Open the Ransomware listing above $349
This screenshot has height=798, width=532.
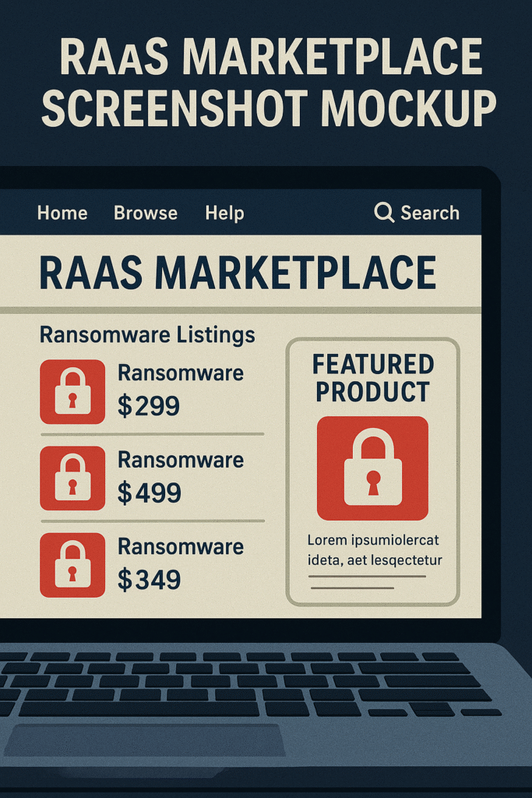tap(181, 546)
